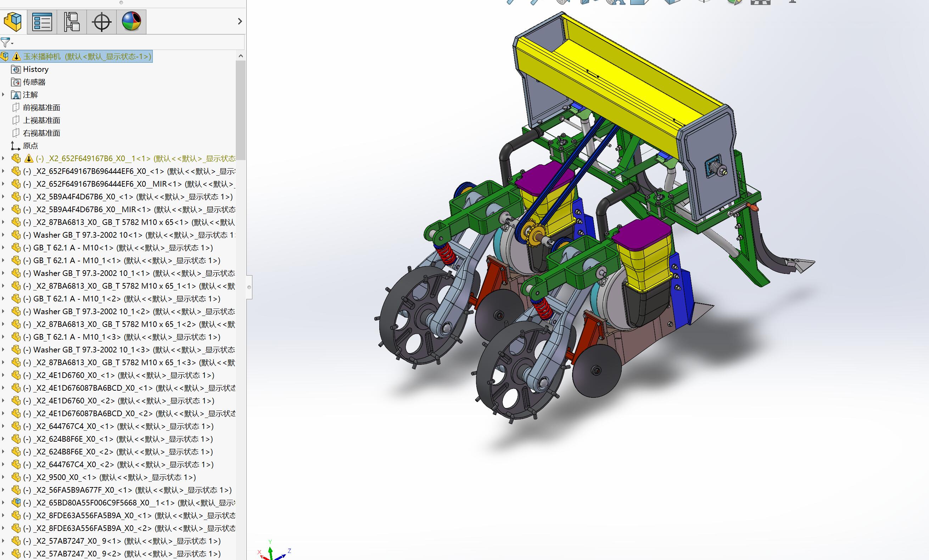The width and height of the screenshot is (929, 560).
Task: Click the Washer GB_T 97.3-2002 10<1> part icon
Action: 16,235
